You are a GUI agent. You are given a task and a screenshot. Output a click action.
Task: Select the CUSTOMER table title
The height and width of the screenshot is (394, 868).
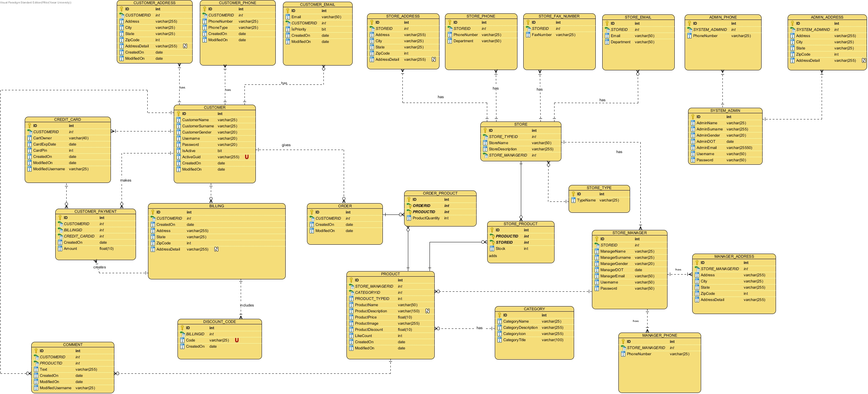(x=215, y=107)
